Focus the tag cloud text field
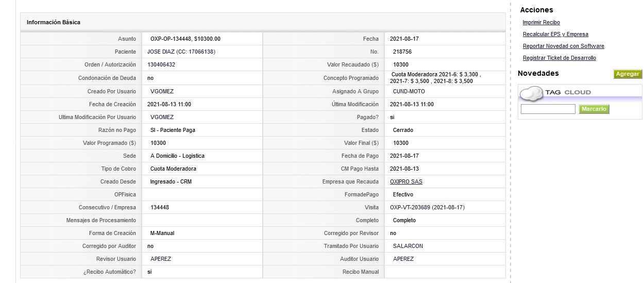The width and height of the screenshot is (644, 283). coord(548,109)
